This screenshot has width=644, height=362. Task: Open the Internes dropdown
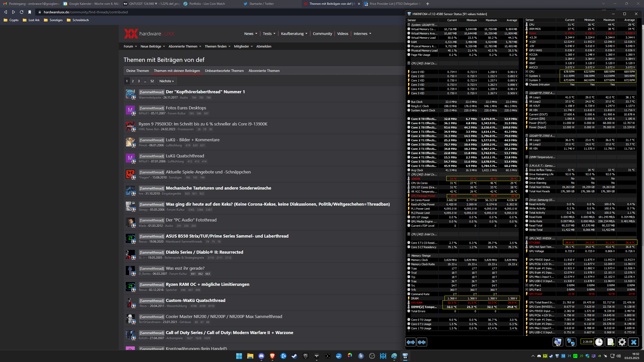[x=362, y=34]
